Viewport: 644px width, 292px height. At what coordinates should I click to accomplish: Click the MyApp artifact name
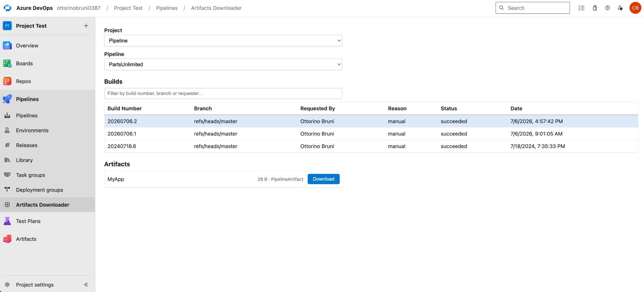point(116,179)
